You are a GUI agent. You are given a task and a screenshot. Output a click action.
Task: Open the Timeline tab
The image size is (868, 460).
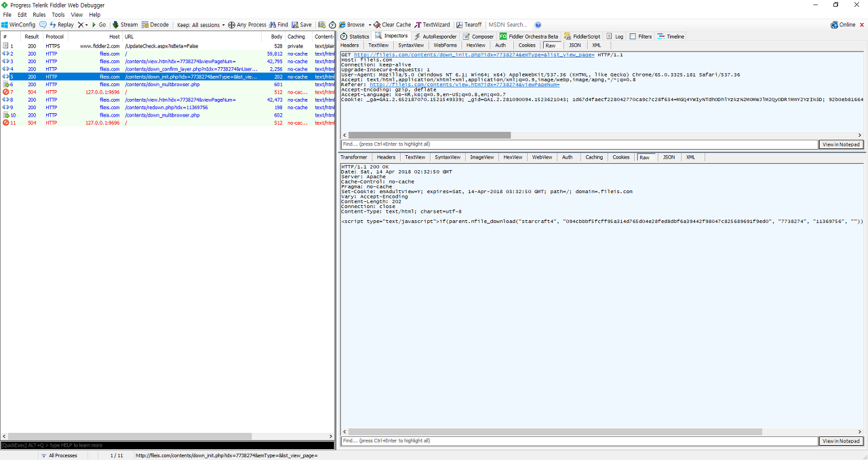pos(671,37)
